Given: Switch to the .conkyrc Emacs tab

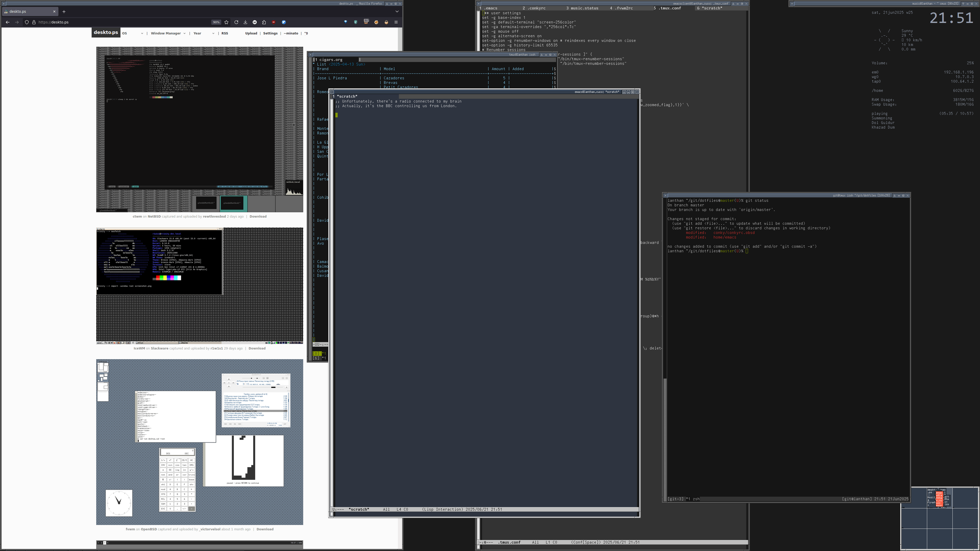Looking at the screenshot, I should 534,8.
